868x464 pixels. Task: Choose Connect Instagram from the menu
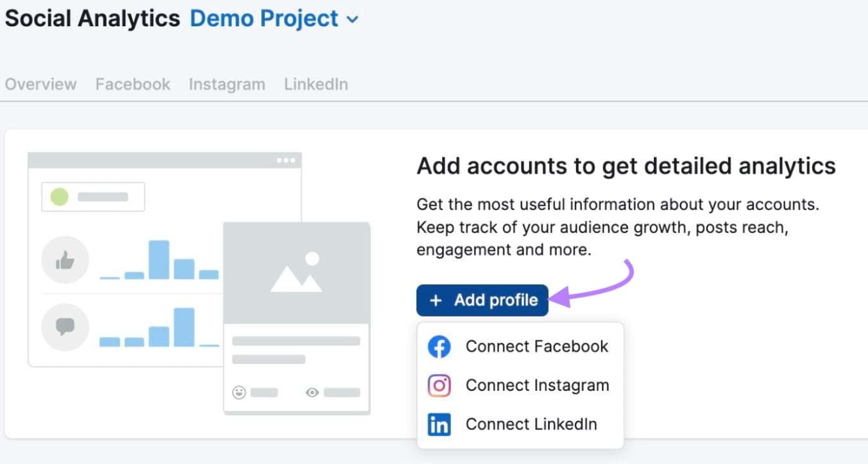(537, 385)
